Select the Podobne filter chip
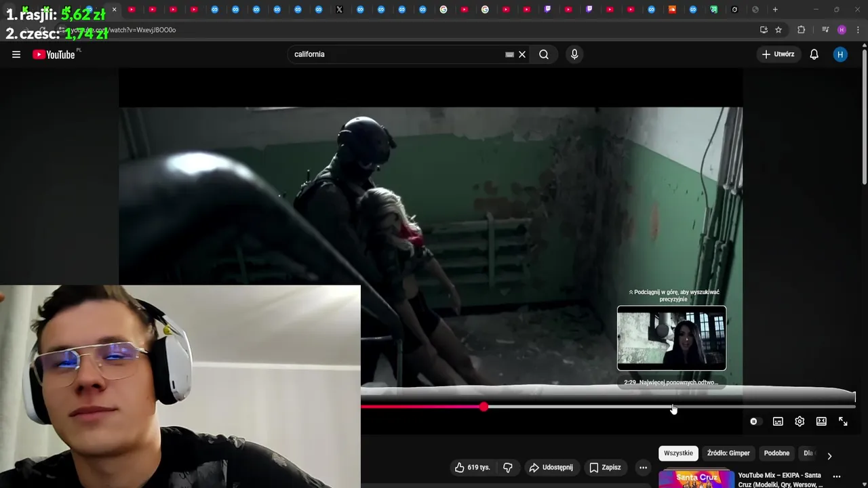868x488 pixels. click(776, 453)
